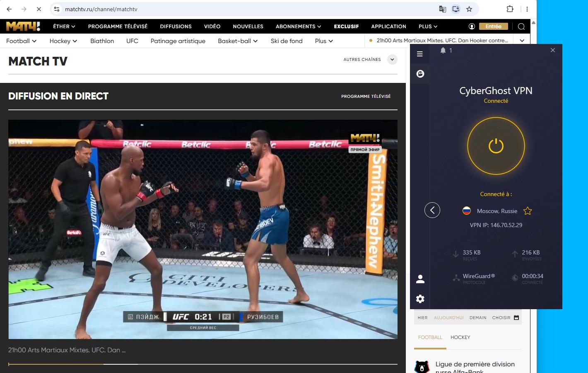The image size is (588, 373).
Task: Click the browser forward arrow
Action: 24,9
